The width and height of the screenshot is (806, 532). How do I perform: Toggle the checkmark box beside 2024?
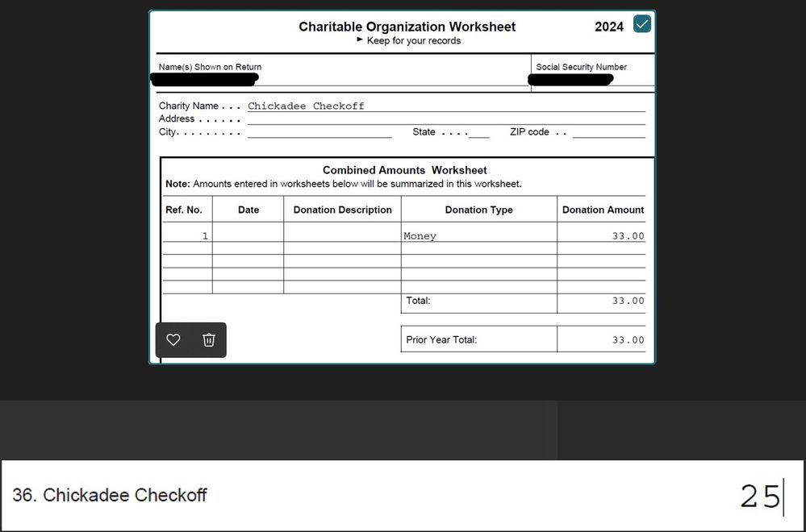pyautogui.click(x=642, y=24)
